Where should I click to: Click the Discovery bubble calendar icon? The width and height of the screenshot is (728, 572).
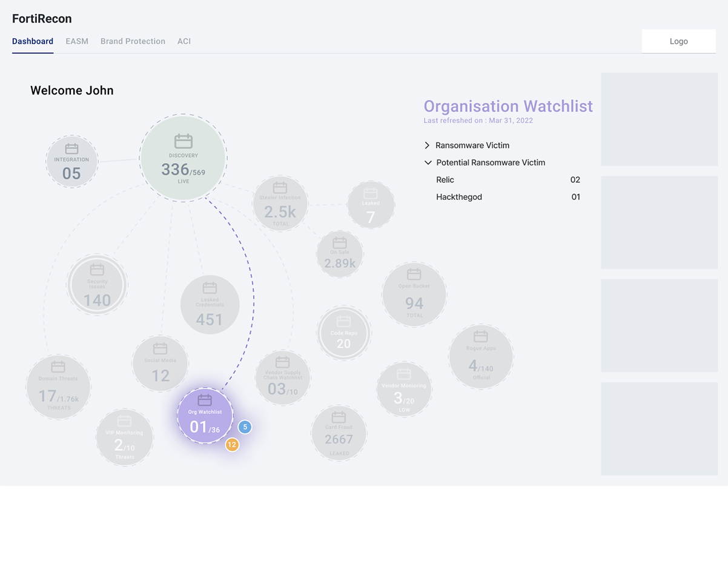[x=183, y=141]
